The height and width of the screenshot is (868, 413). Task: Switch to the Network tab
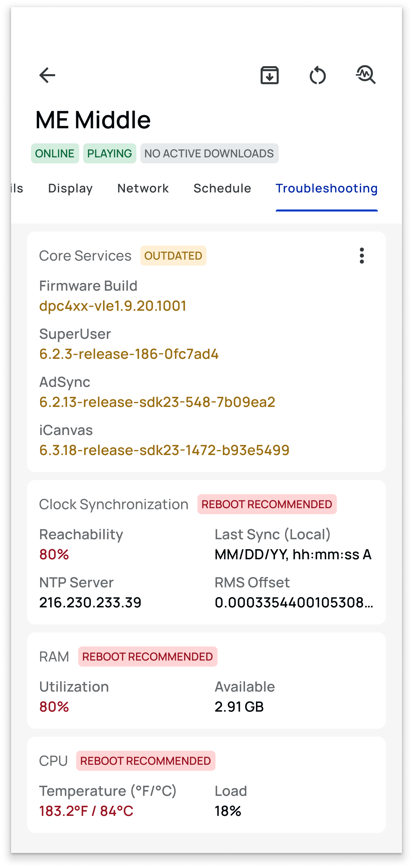click(x=143, y=188)
